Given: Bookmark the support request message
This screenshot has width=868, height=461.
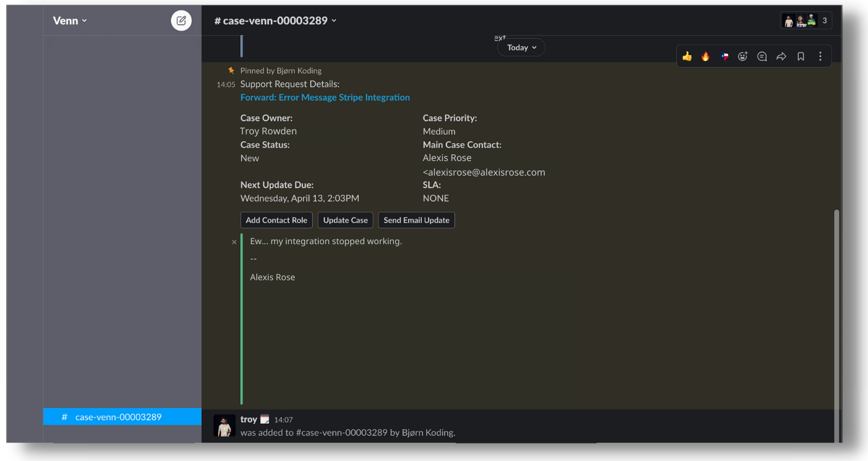Looking at the screenshot, I should pos(801,56).
